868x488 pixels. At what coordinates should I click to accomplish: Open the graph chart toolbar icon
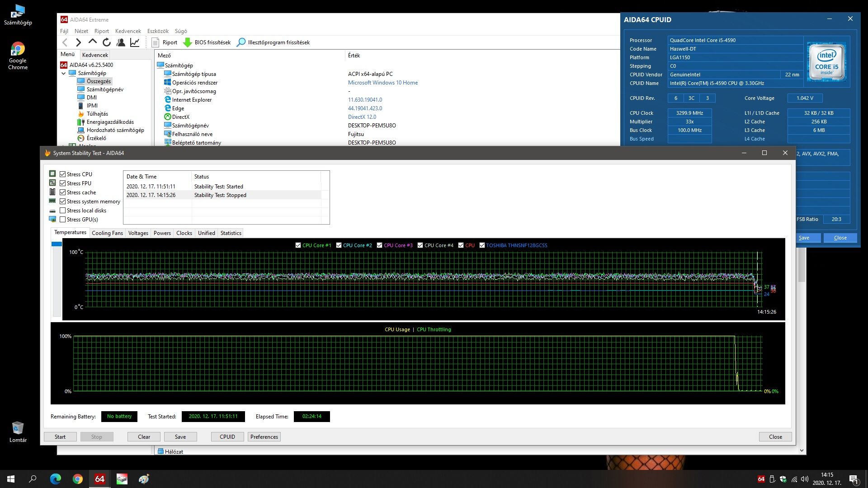coord(135,42)
